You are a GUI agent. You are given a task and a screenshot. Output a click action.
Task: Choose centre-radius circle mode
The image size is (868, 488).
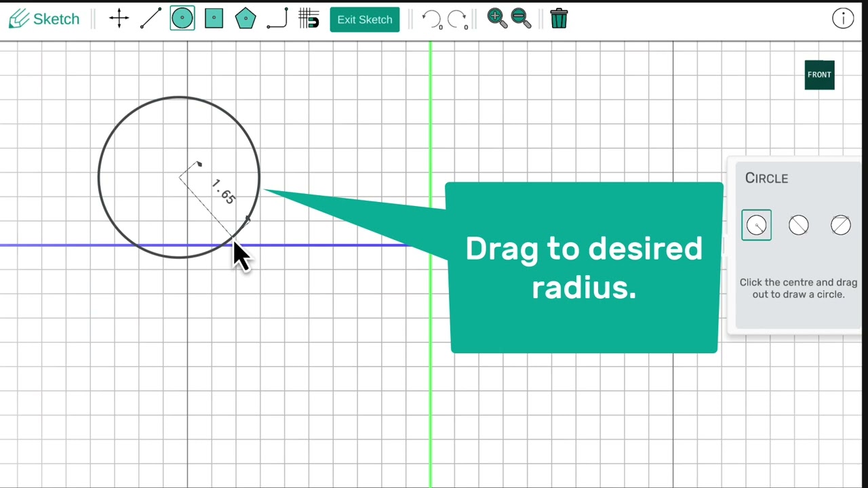(756, 225)
